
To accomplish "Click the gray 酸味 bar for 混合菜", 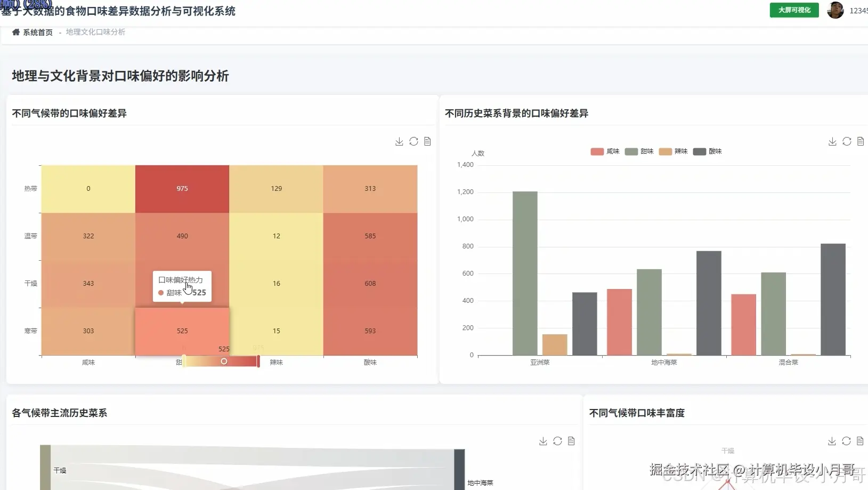I will click(833, 300).
